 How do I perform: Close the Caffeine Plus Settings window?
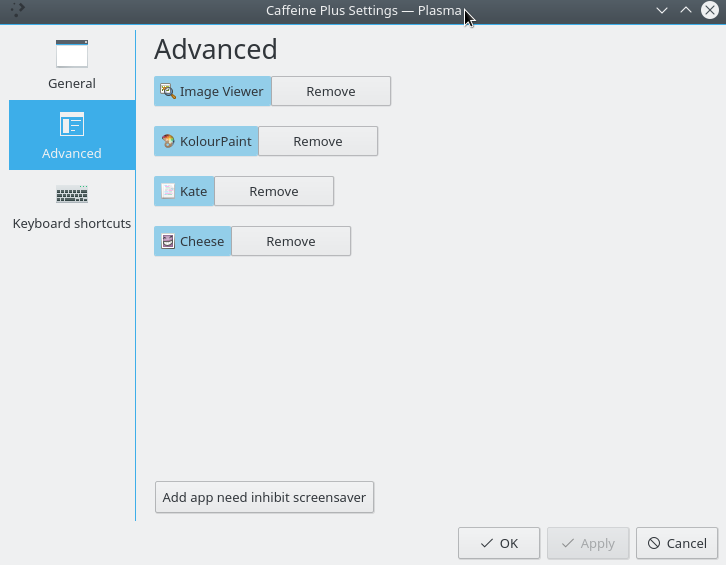coord(710,10)
